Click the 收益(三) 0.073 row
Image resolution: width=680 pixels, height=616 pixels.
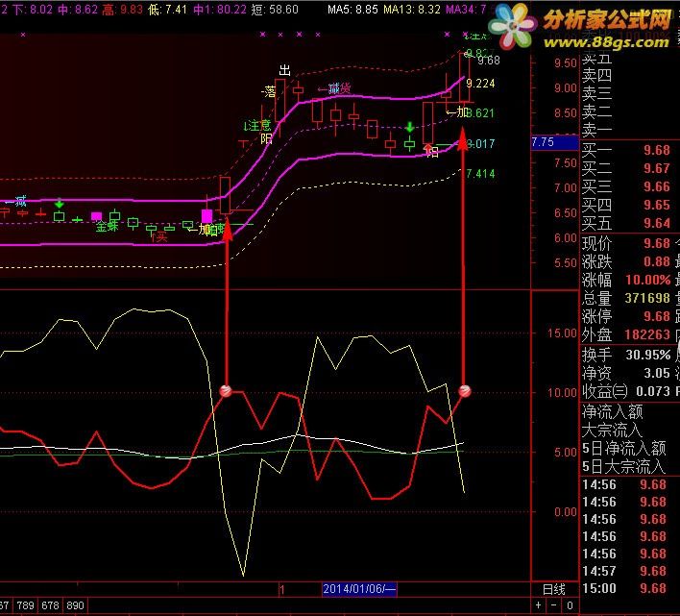point(626,391)
